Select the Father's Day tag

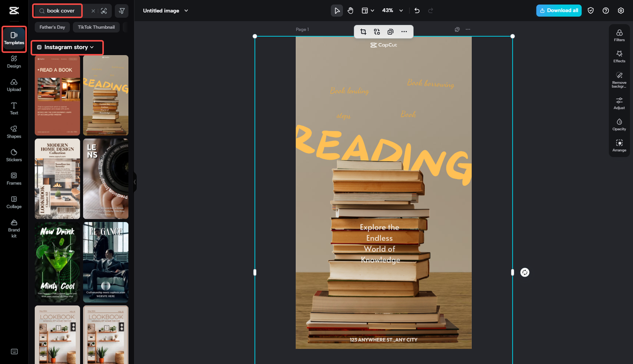(x=52, y=27)
